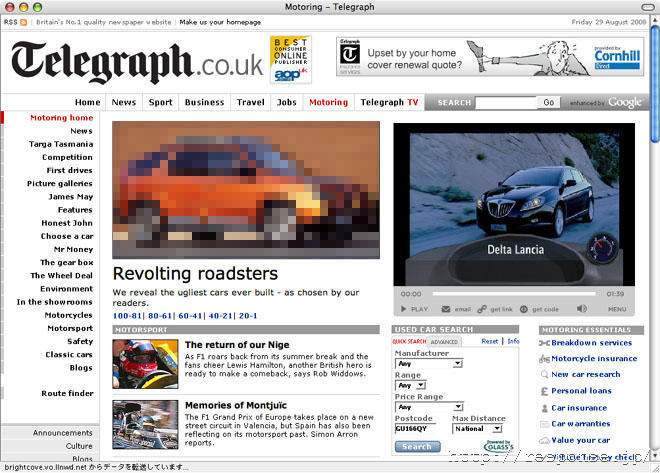Click the home cover renewal banner ad
The height and width of the screenshot is (473, 660).
490,57
